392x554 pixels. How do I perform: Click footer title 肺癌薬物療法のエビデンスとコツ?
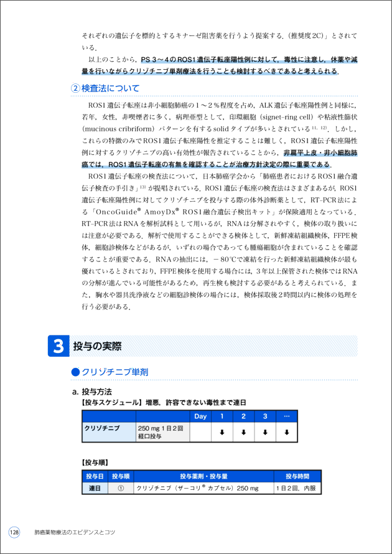[75, 533]
